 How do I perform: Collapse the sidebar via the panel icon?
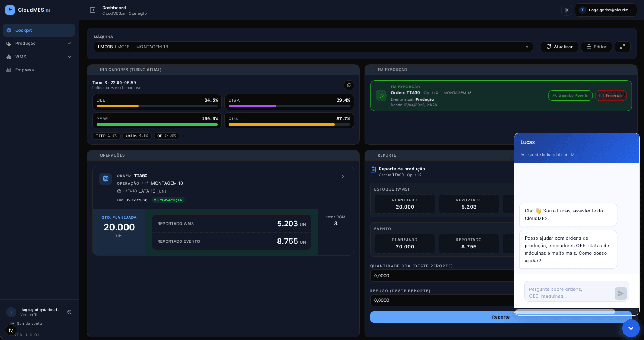click(x=92, y=10)
